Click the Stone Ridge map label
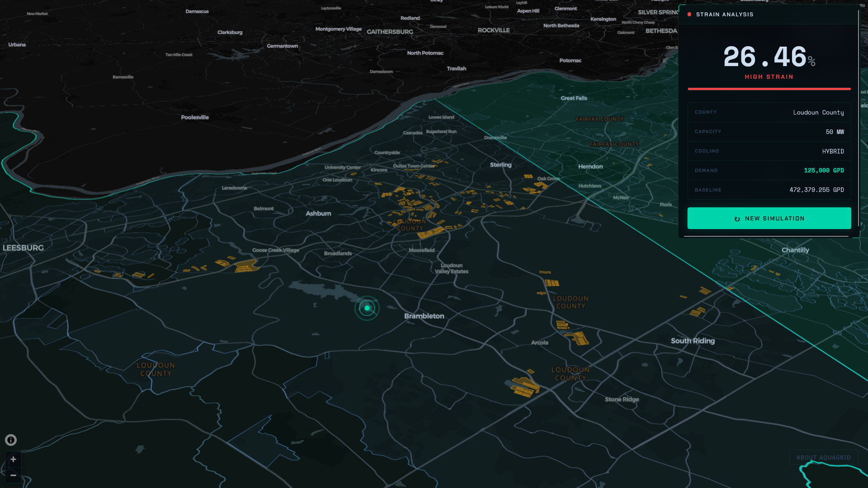 [x=622, y=399]
